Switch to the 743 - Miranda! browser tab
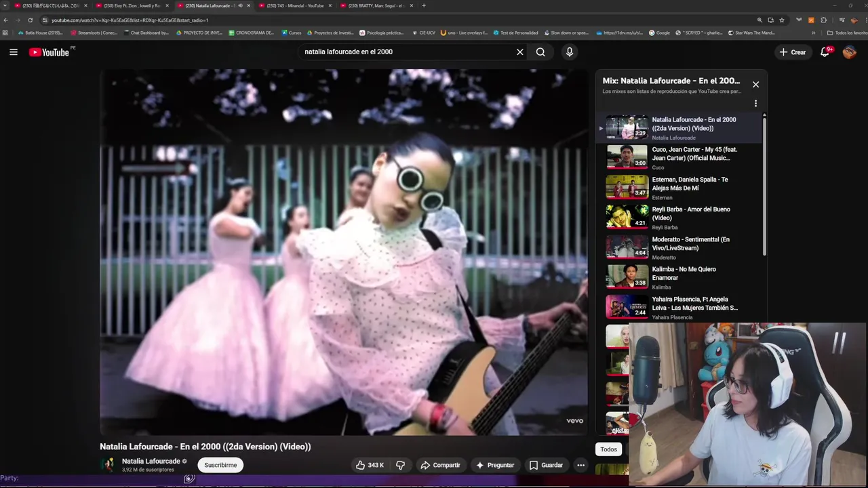 click(294, 5)
